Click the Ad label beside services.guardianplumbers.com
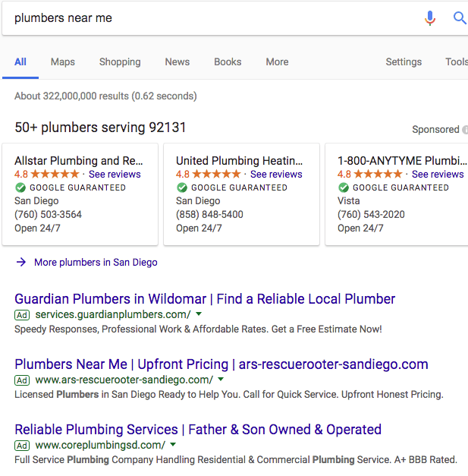The width and height of the screenshot is (468, 476). (x=22, y=315)
